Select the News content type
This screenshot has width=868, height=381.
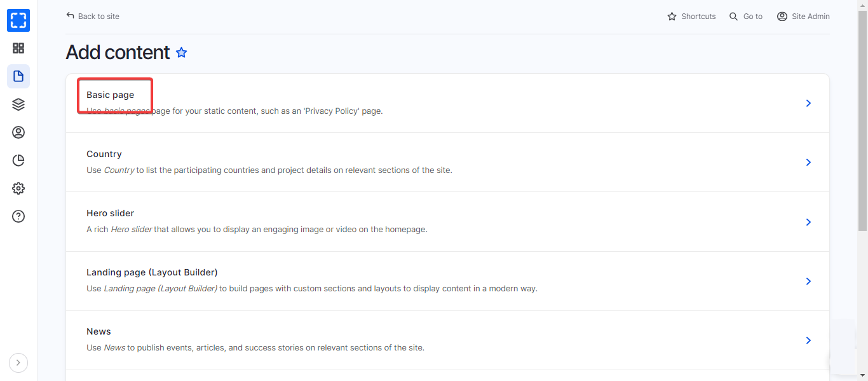click(98, 331)
